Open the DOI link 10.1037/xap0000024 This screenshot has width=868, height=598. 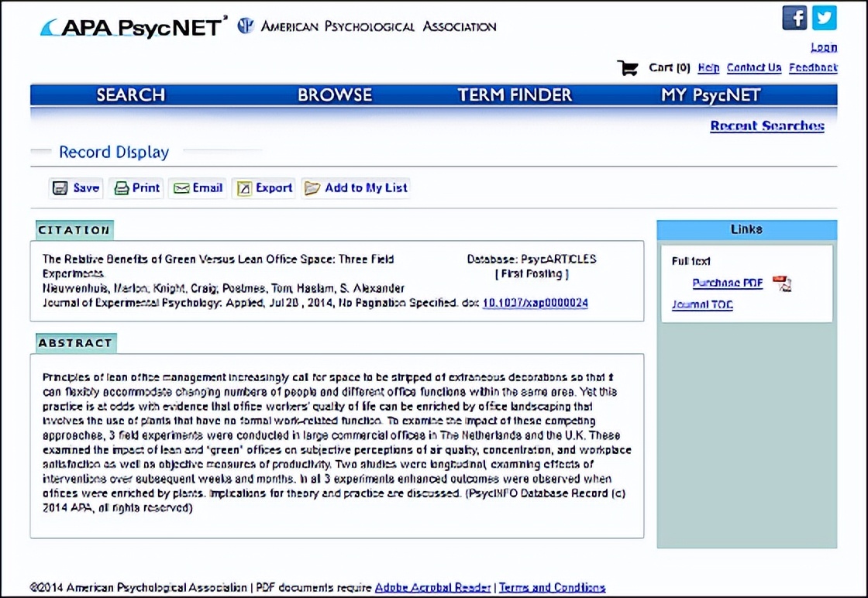click(x=536, y=303)
